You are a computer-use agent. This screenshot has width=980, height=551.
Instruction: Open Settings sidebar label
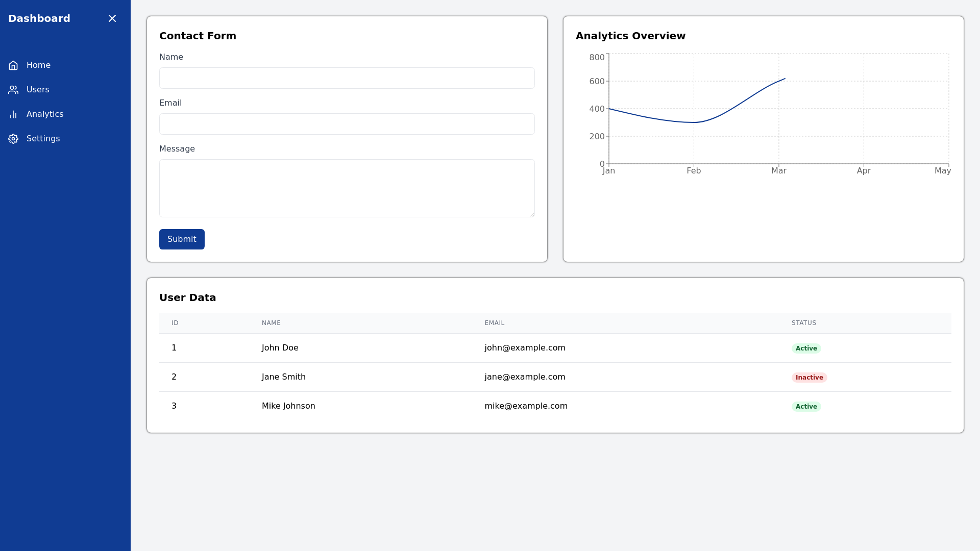click(x=43, y=139)
